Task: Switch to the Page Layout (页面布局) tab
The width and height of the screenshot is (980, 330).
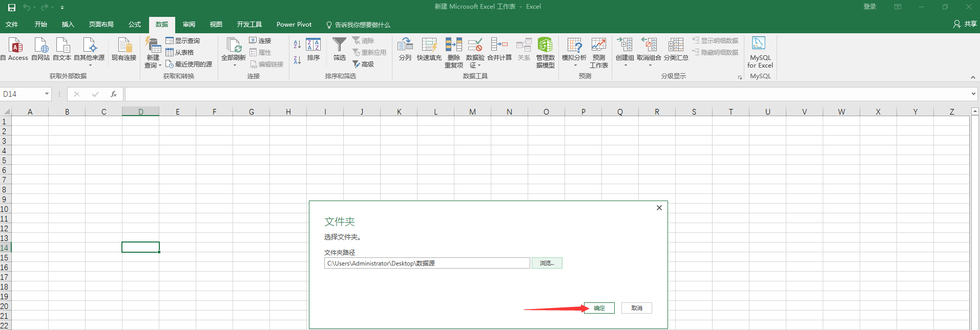Action: click(x=101, y=25)
